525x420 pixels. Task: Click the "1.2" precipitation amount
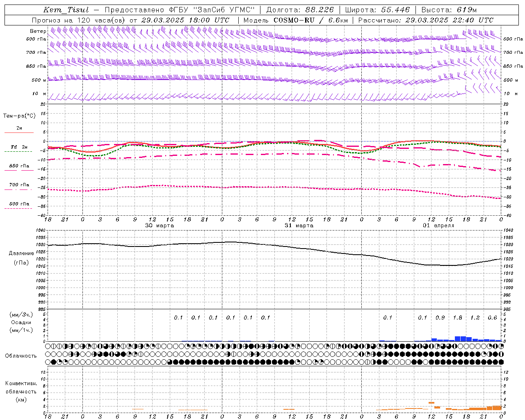pyautogui.click(x=475, y=317)
